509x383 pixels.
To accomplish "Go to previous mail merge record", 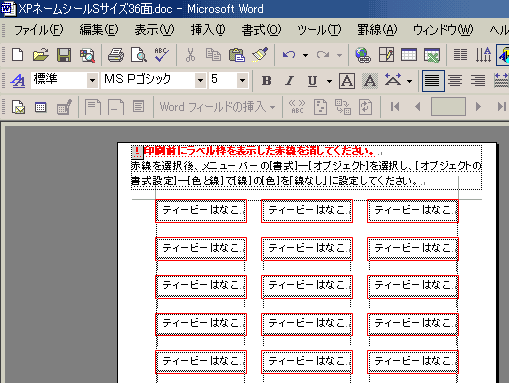I will [417, 107].
